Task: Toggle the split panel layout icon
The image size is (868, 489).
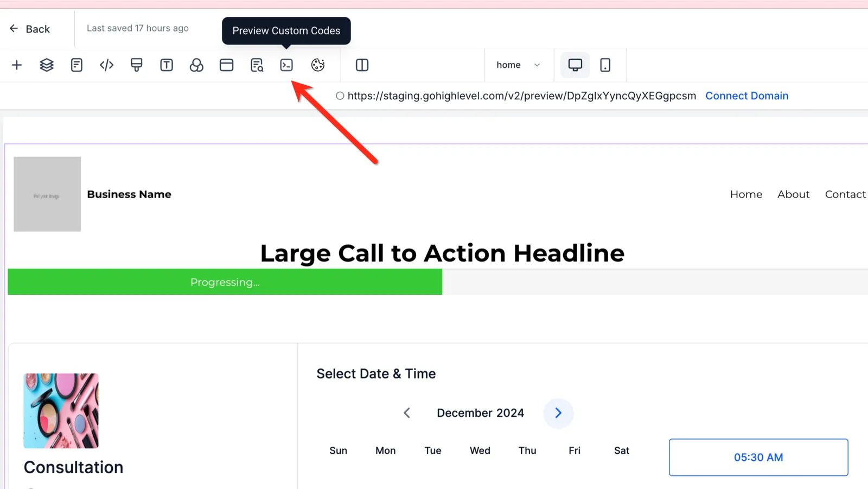Action: (x=362, y=65)
